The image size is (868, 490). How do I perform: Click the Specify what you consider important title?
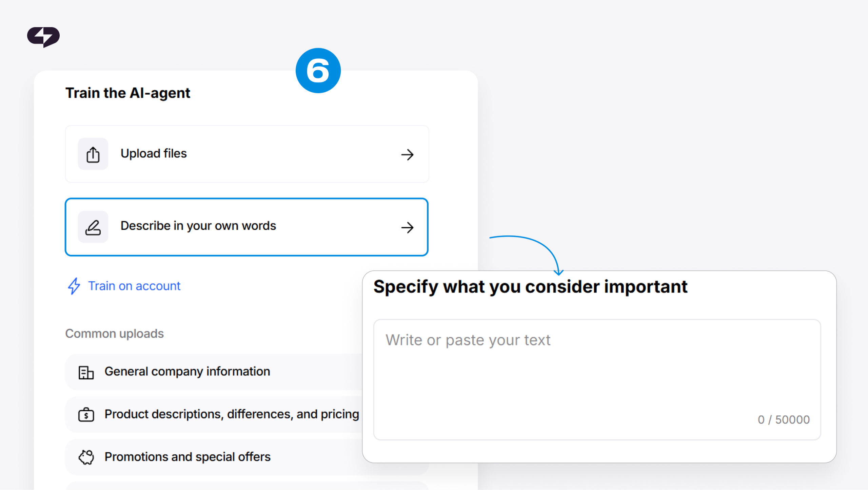(530, 287)
